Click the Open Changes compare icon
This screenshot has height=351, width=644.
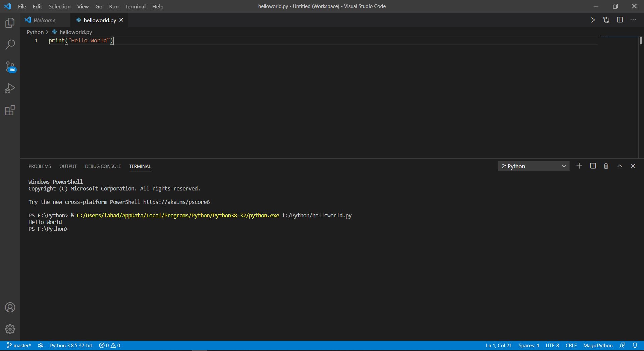[606, 20]
